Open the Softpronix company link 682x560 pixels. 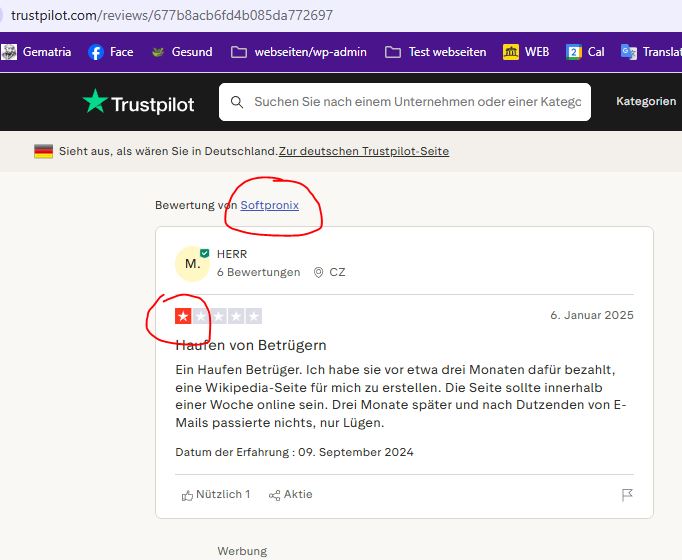pos(270,205)
